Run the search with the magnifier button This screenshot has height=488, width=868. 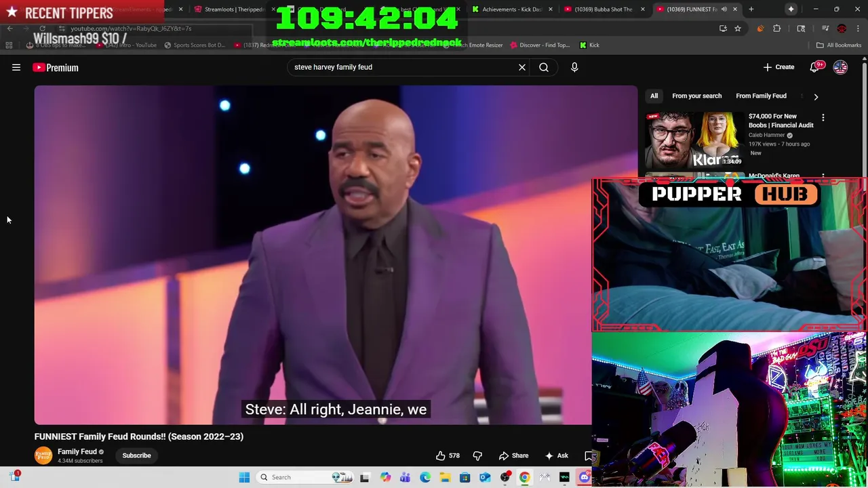(x=544, y=67)
